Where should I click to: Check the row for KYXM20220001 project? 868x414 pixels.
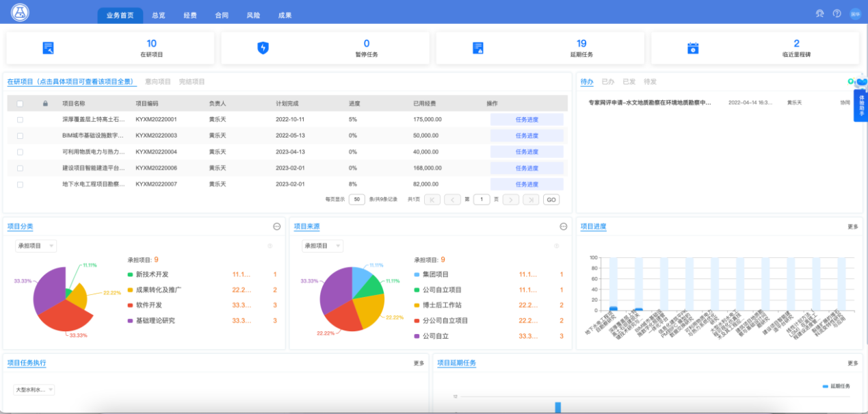tap(20, 119)
